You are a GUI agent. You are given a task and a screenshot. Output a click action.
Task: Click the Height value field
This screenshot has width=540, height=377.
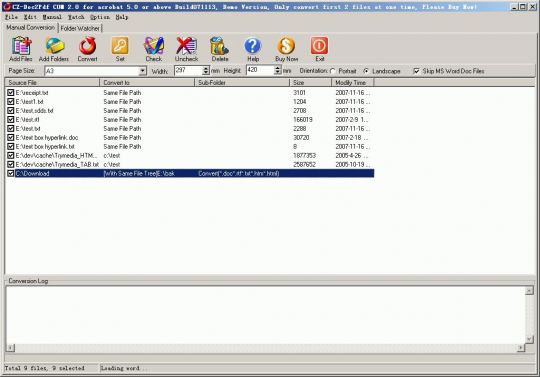(x=260, y=70)
